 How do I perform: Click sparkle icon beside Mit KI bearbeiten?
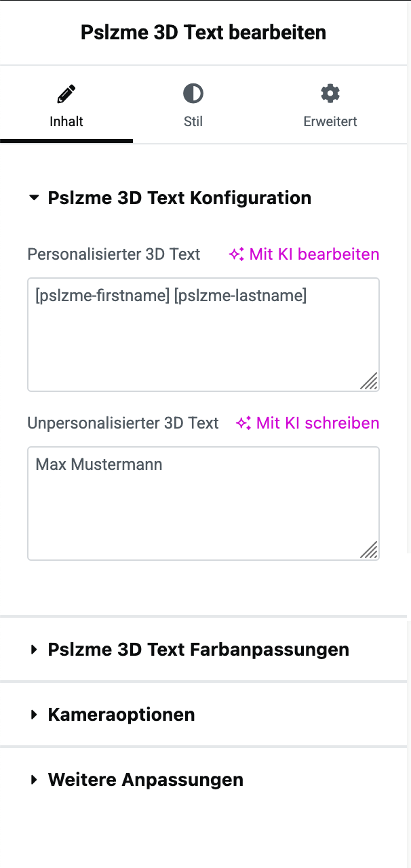(x=236, y=254)
